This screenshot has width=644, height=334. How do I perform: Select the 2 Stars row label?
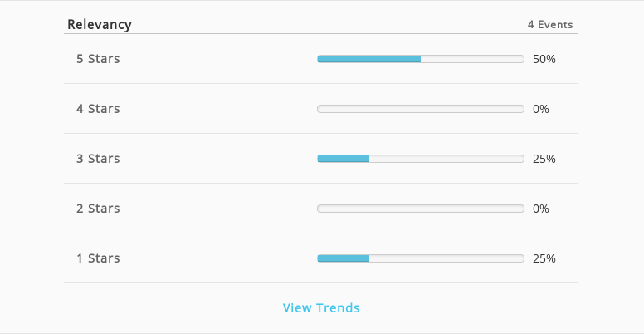click(98, 209)
